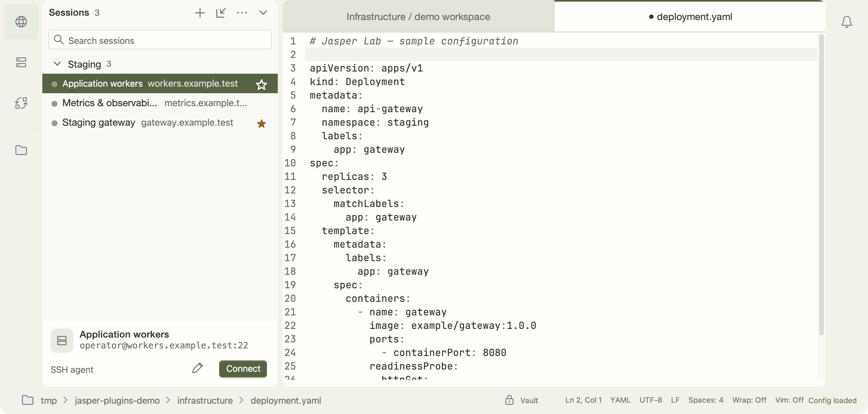Star the Application workers session

tap(261, 84)
